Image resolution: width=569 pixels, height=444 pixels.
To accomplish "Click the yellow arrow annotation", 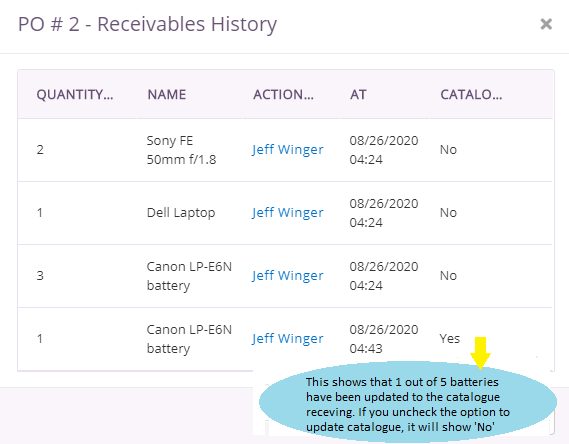I will 480,353.
